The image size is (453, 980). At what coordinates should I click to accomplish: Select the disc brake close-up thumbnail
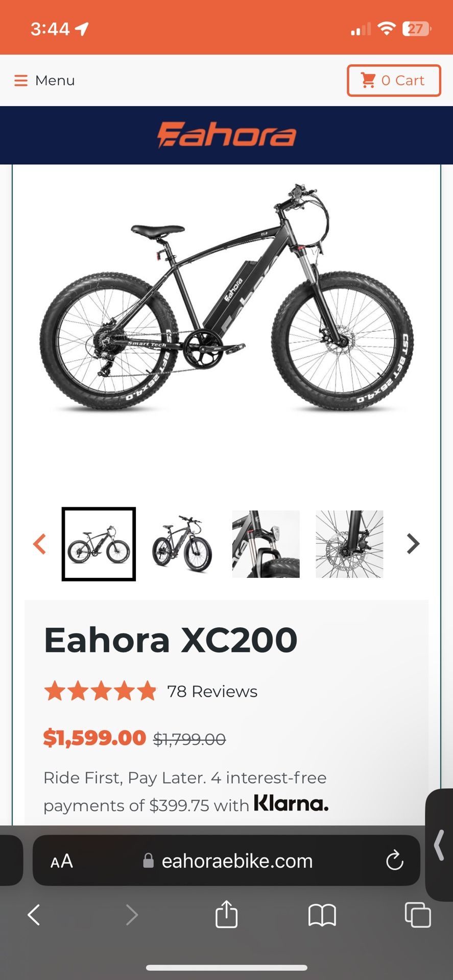click(x=349, y=544)
